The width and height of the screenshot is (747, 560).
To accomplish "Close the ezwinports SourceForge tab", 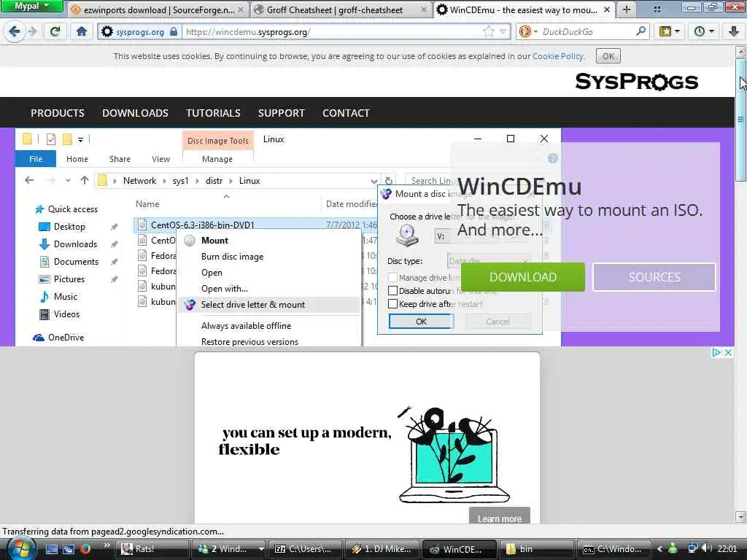I will click(241, 9).
